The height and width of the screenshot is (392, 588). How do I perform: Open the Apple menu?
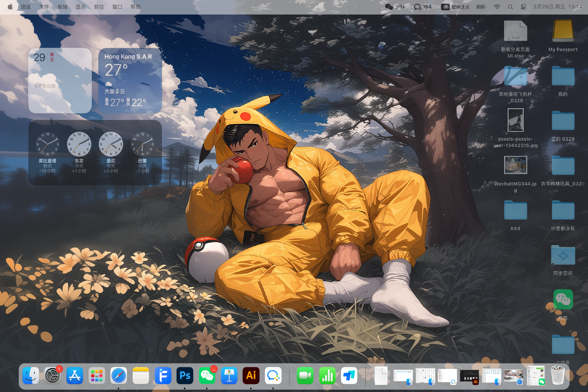(10, 7)
